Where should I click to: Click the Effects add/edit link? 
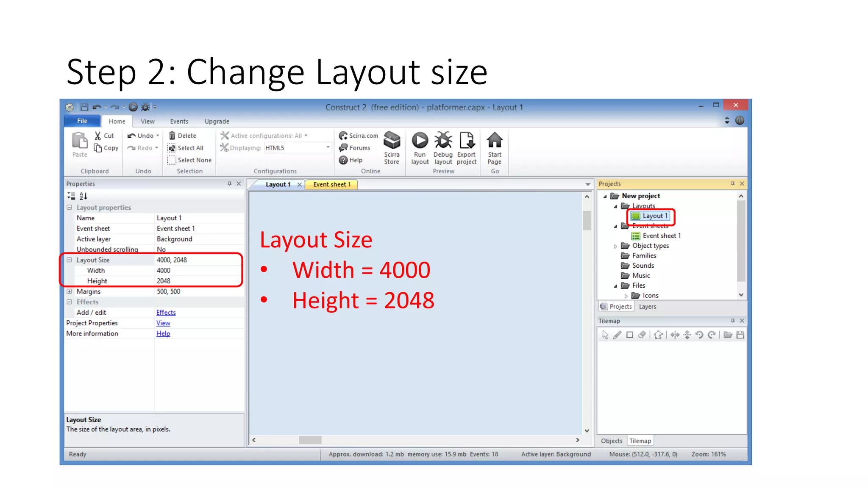[x=166, y=313]
